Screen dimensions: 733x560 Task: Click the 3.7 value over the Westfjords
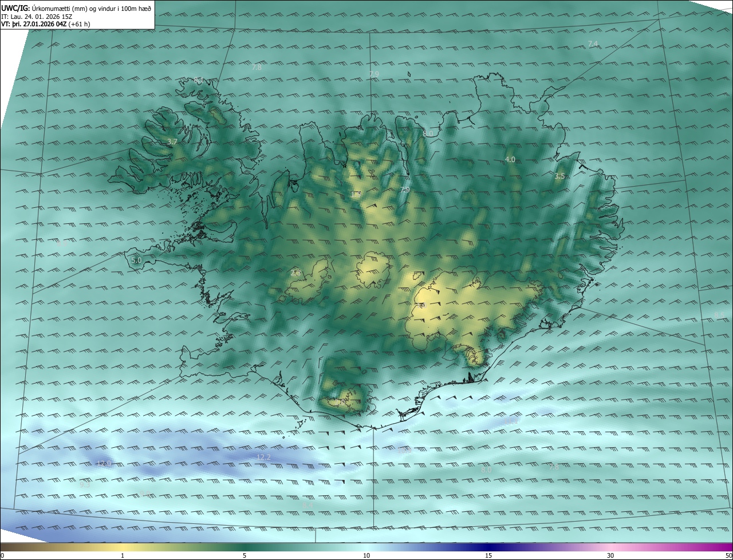tap(172, 141)
